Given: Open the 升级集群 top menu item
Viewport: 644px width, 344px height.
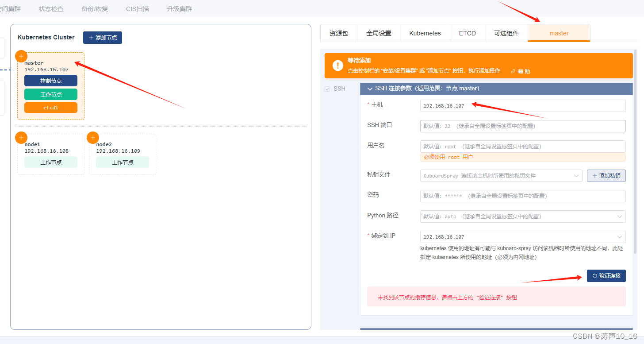Looking at the screenshot, I should [180, 9].
